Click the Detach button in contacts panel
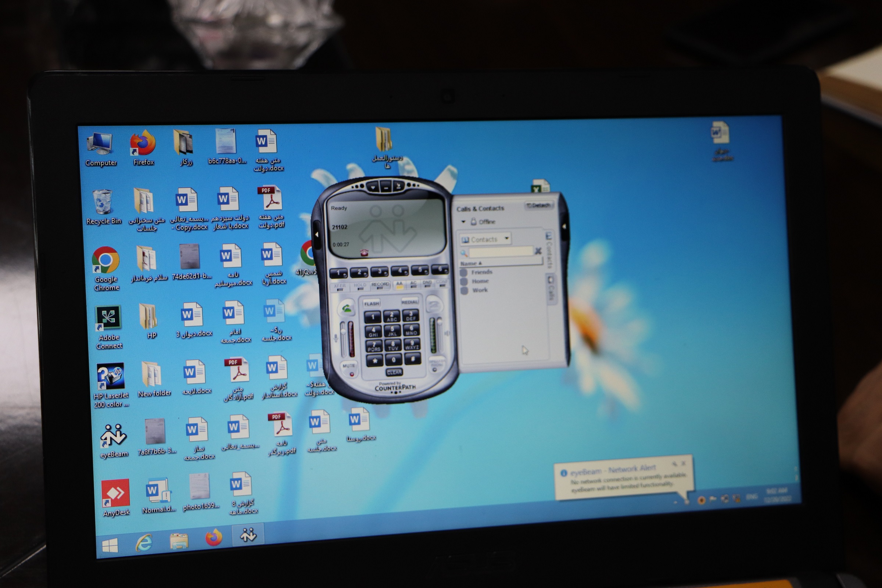The height and width of the screenshot is (588, 882). 538,205
